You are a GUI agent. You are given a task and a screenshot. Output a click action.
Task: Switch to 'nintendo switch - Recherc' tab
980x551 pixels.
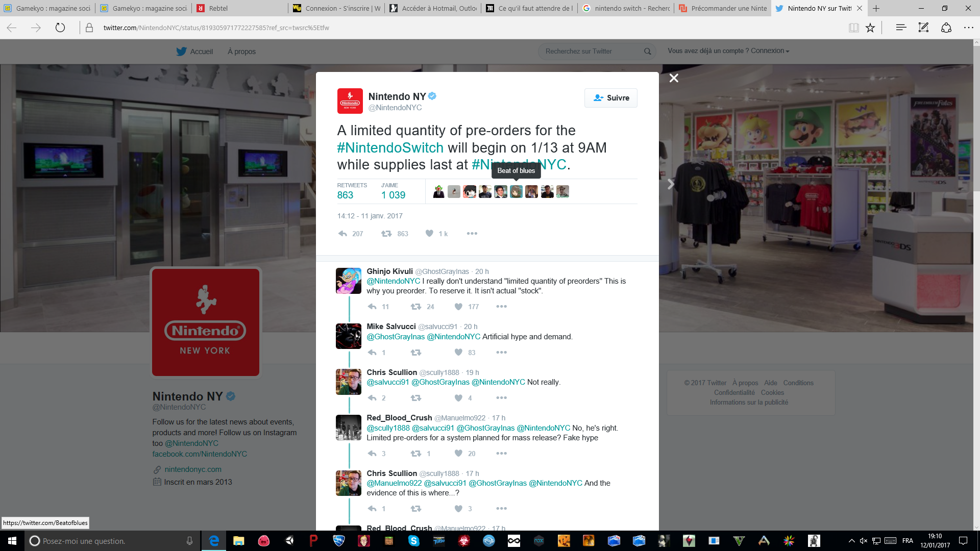(626, 8)
